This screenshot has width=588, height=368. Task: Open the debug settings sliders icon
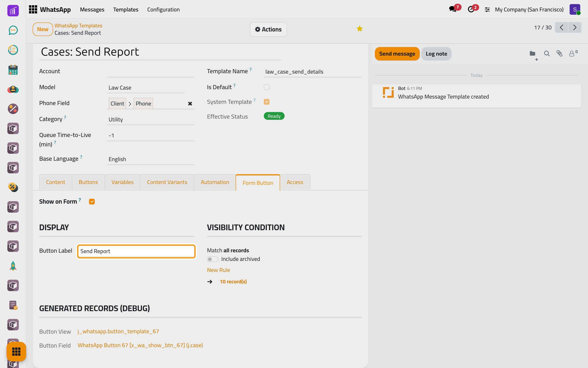click(487, 10)
